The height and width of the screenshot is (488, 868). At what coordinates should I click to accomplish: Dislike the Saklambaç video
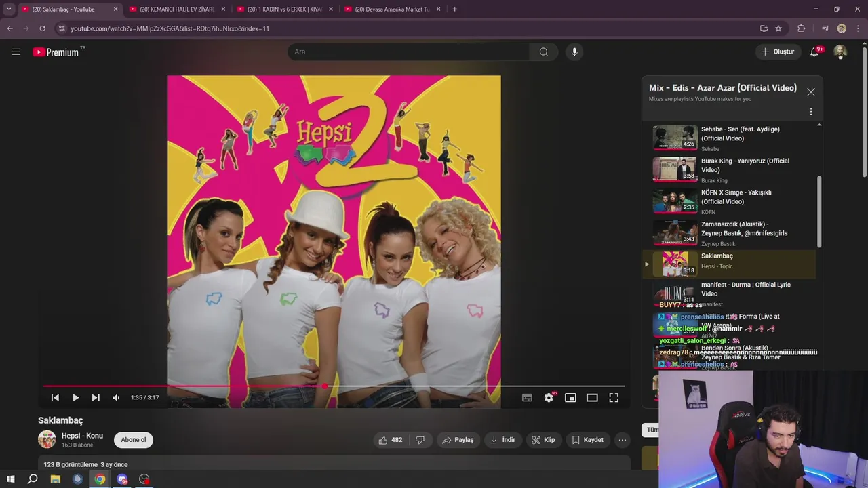(x=420, y=440)
